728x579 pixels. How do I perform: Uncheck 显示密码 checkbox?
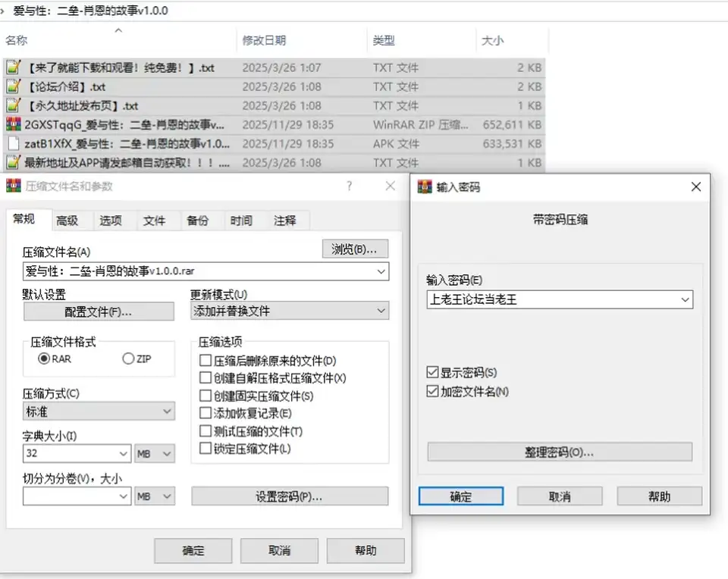(x=432, y=372)
